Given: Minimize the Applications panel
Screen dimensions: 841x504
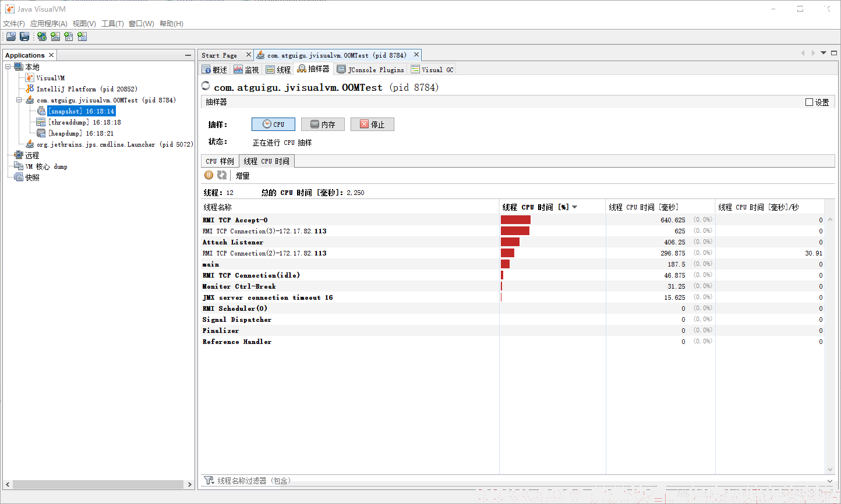Looking at the screenshot, I should point(188,55).
